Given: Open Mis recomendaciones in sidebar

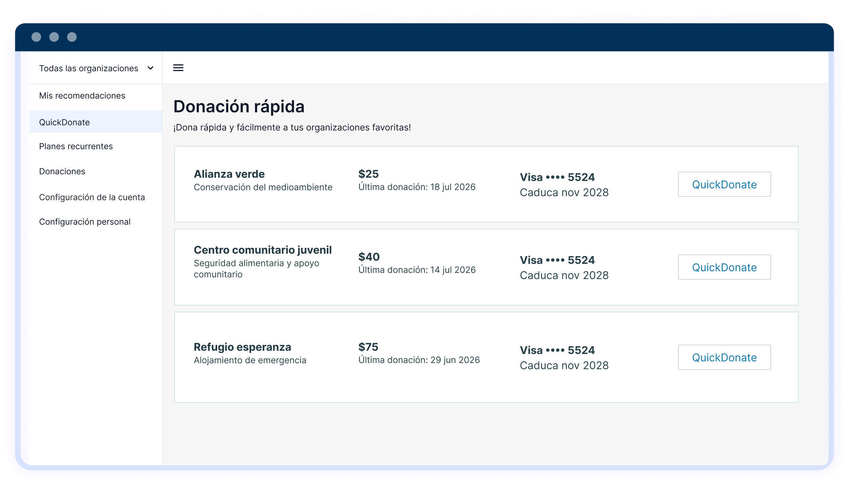Looking at the screenshot, I should (82, 96).
